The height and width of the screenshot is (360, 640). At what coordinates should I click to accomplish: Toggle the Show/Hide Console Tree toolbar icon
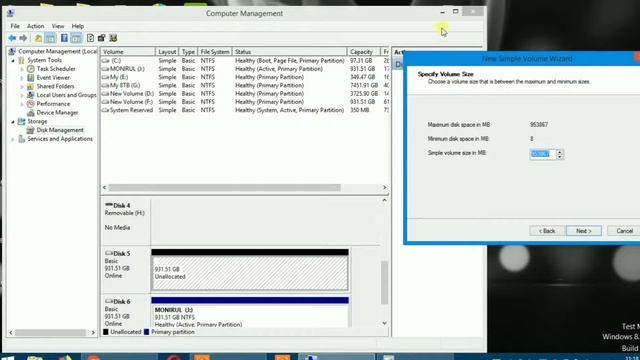pos(50,38)
